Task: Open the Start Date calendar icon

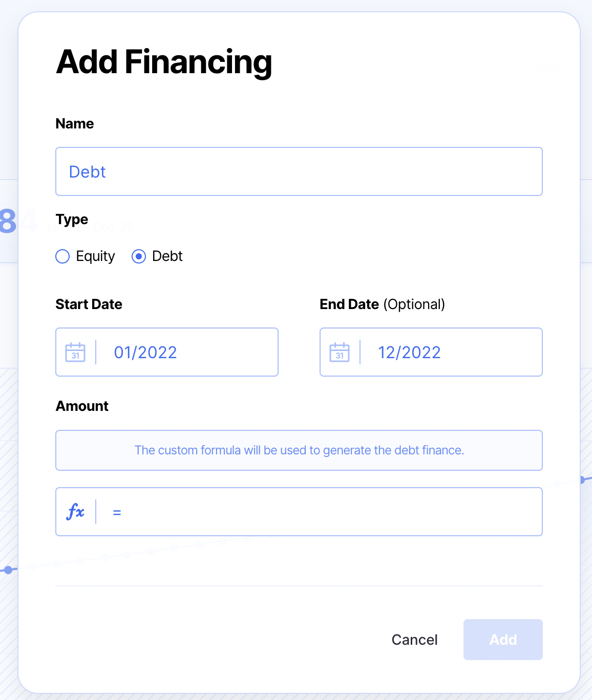Action: (x=75, y=352)
